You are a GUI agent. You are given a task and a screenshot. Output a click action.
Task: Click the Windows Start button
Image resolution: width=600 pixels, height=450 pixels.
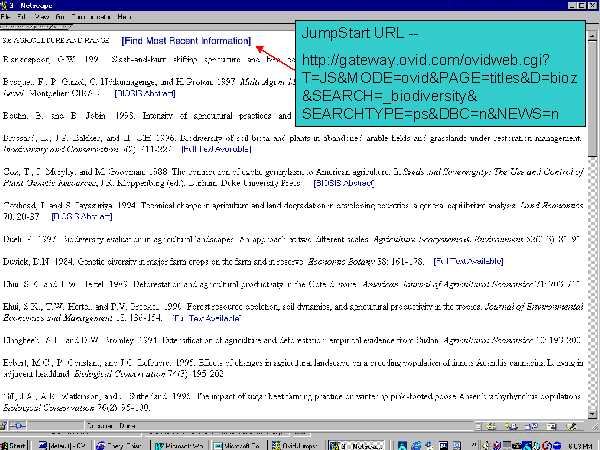[x=14, y=445]
